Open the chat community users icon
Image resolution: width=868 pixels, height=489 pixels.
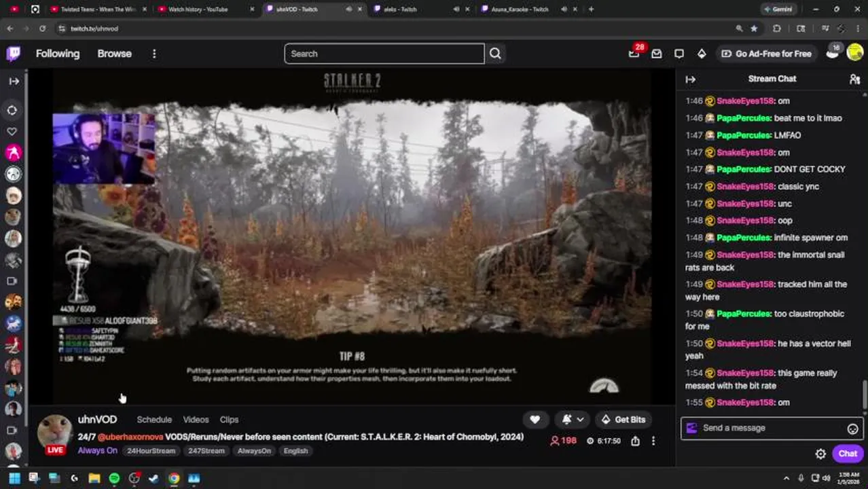point(854,79)
